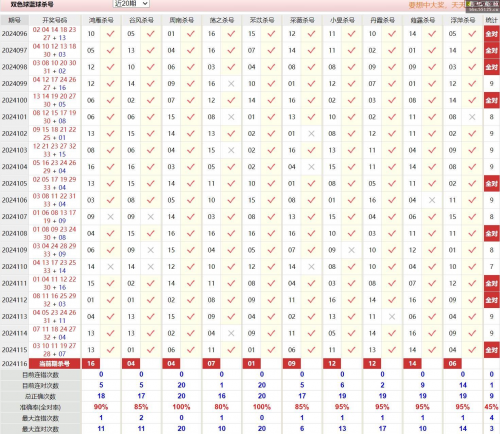Click the stat value 7 in row 2024110
The image size is (500, 434).
click(x=491, y=267)
